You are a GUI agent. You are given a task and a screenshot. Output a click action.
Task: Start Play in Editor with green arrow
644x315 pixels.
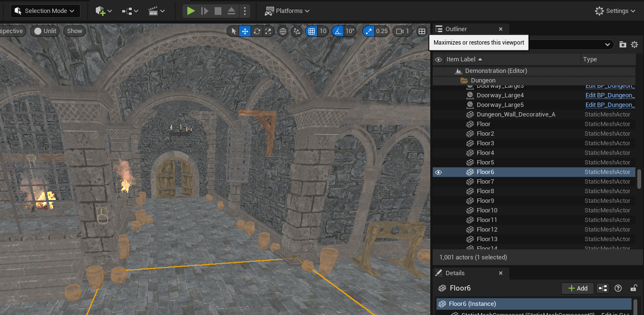point(191,11)
